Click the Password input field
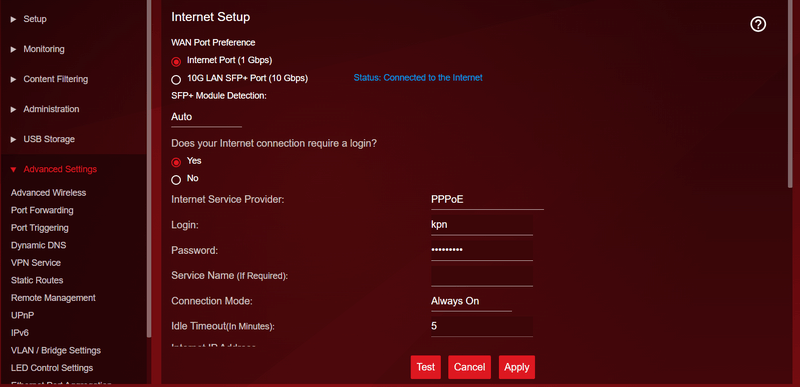 [482, 250]
